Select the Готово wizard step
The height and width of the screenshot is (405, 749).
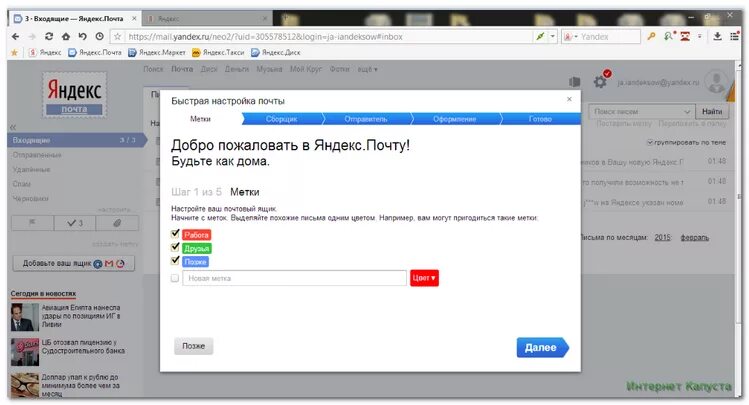[x=540, y=119]
